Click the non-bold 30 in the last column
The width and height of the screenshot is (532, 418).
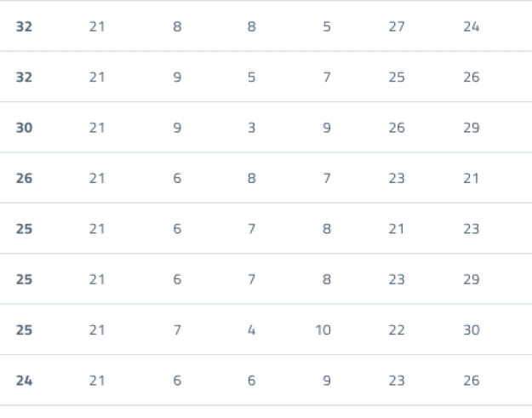[x=472, y=330]
